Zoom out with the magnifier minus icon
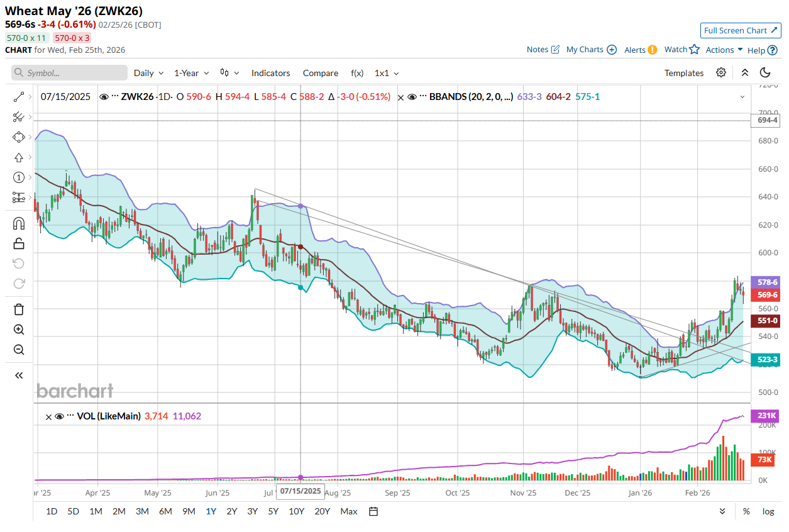Screen dimensions: 789x532 click(x=18, y=350)
